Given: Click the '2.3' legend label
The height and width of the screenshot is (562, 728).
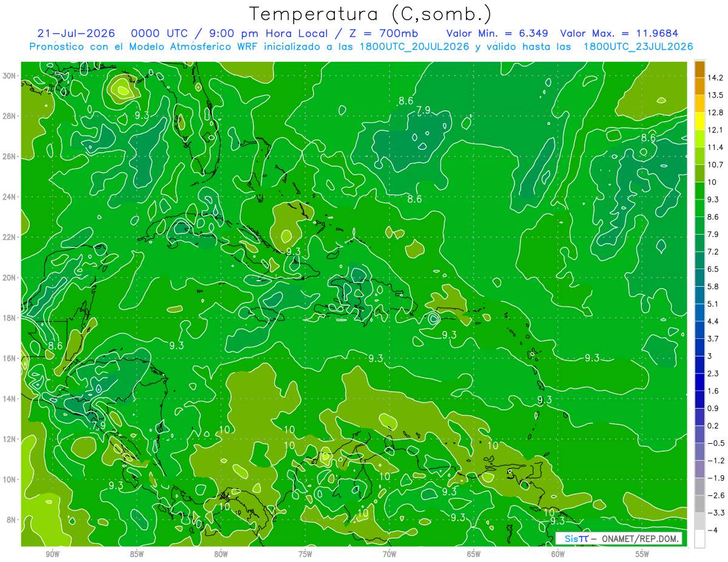Looking at the screenshot, I should tap(713, 373).
